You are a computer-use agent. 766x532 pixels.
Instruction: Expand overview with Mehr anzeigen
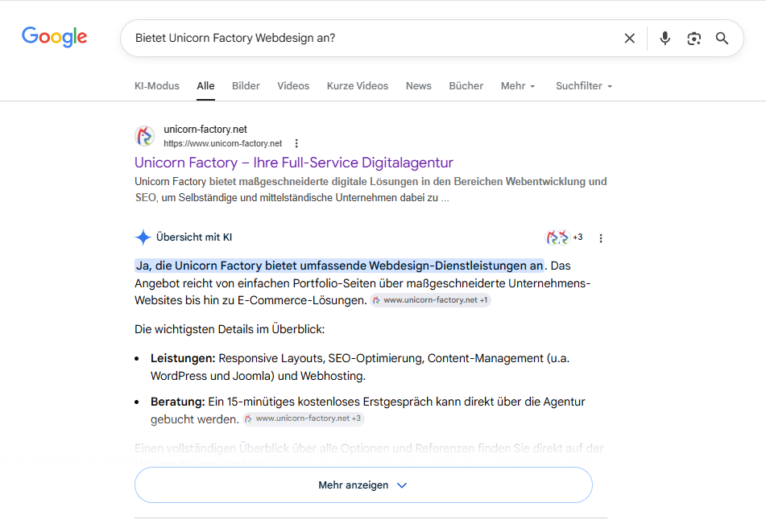click(363, 485)
